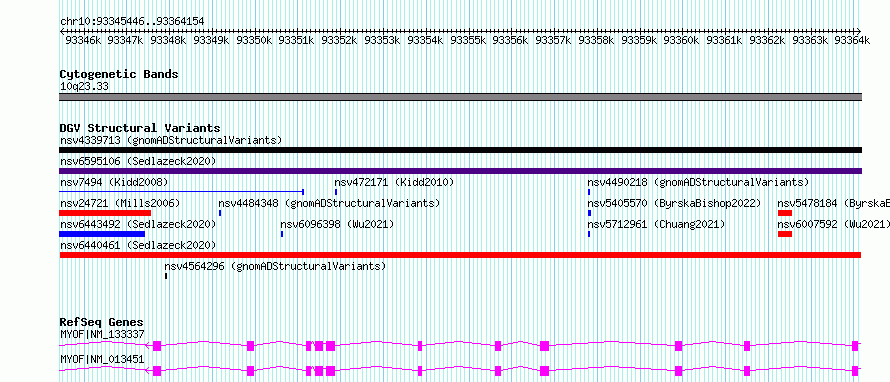Open the nsv6443492 Sedlazeck2020 label
The width and height of the screenshot is (890, 382).
(138, 224)
